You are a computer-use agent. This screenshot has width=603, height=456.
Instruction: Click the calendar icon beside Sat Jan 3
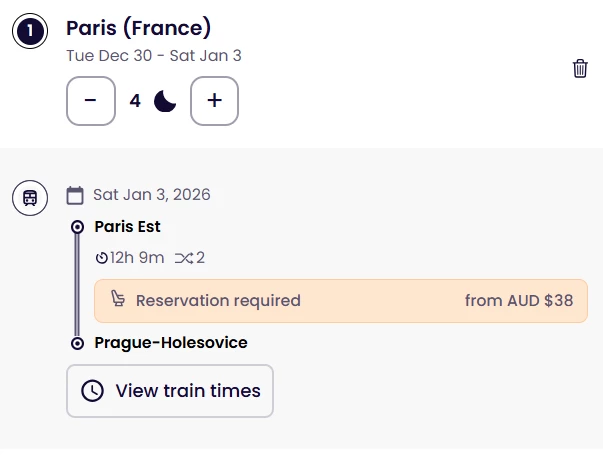[x=75, y=195]
